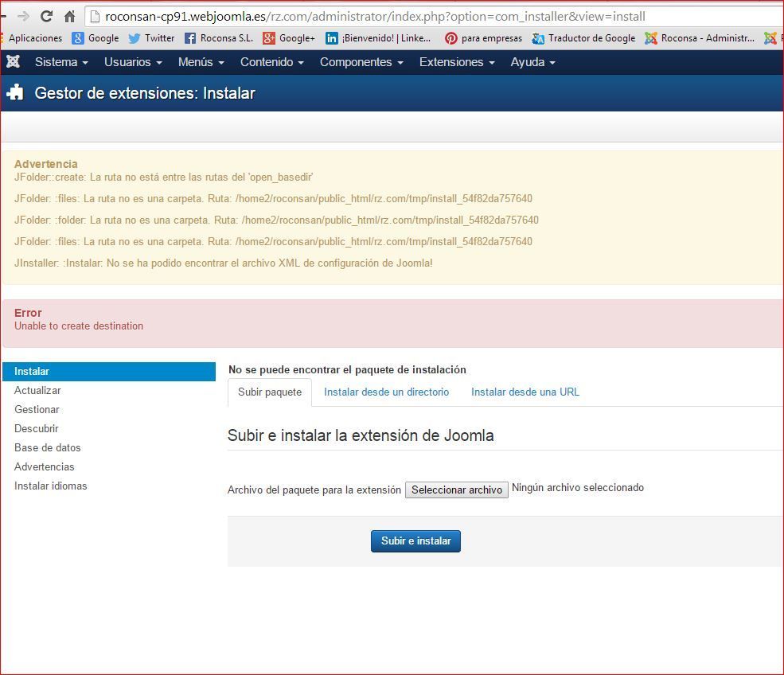Click the browser forward arrow
The height and width of the screenshot is (675, 784).
pos(24,17)
